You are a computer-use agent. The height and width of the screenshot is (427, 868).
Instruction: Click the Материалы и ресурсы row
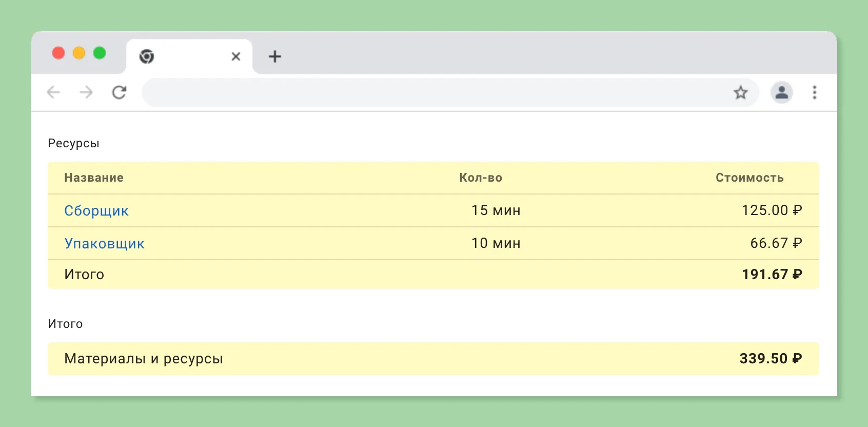(433, 359)
